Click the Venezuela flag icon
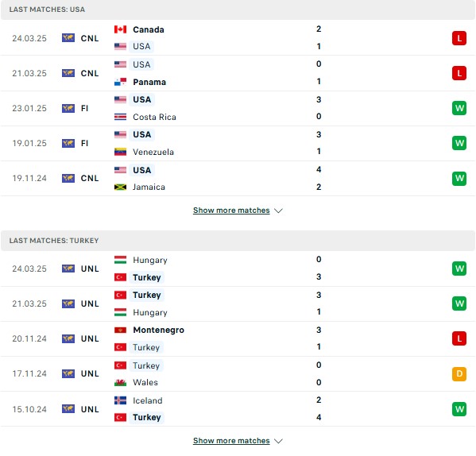Image resolution: width=476 pixels, height=456 pixels. [x=120, y=152]
